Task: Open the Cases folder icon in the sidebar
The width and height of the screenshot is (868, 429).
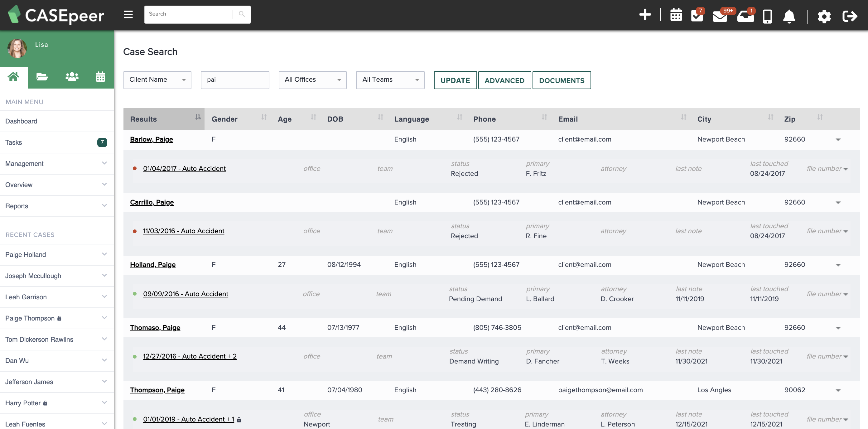Action: point(42,77)
